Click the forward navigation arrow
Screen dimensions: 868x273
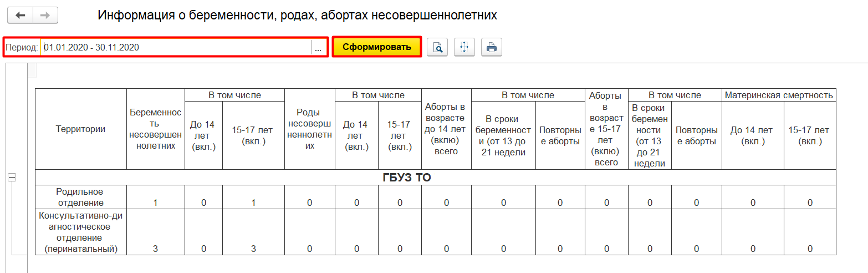point(45,16)
